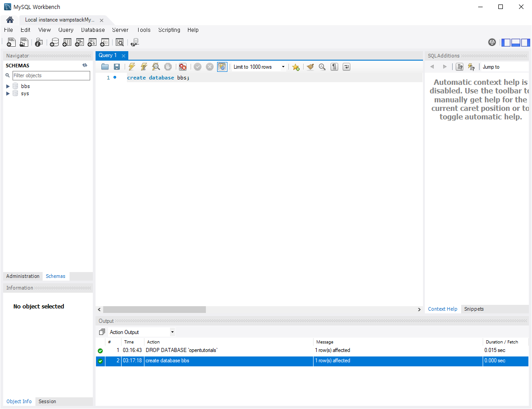Create a new SQL tab icon

click(11, 42)
